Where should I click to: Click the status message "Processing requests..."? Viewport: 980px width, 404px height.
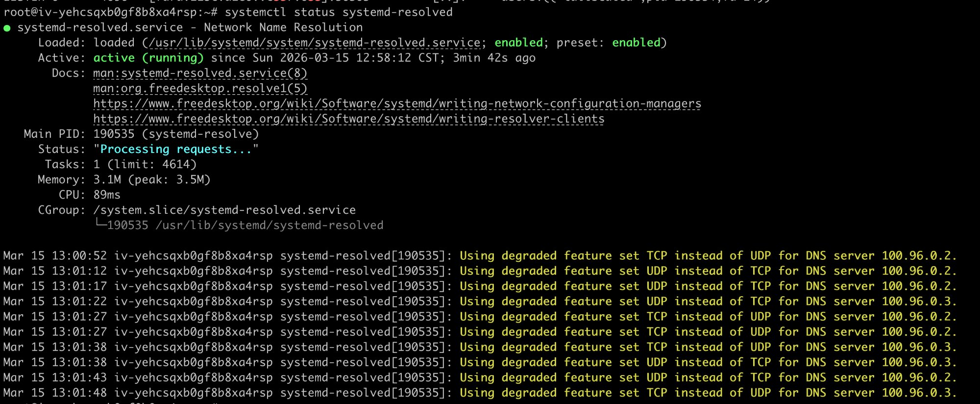coord(176,149)
